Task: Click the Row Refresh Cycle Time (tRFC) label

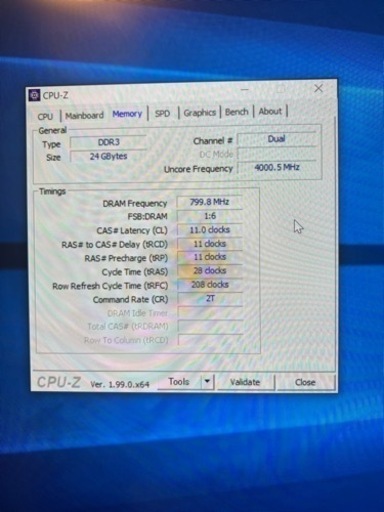Action: pos(110,286)
